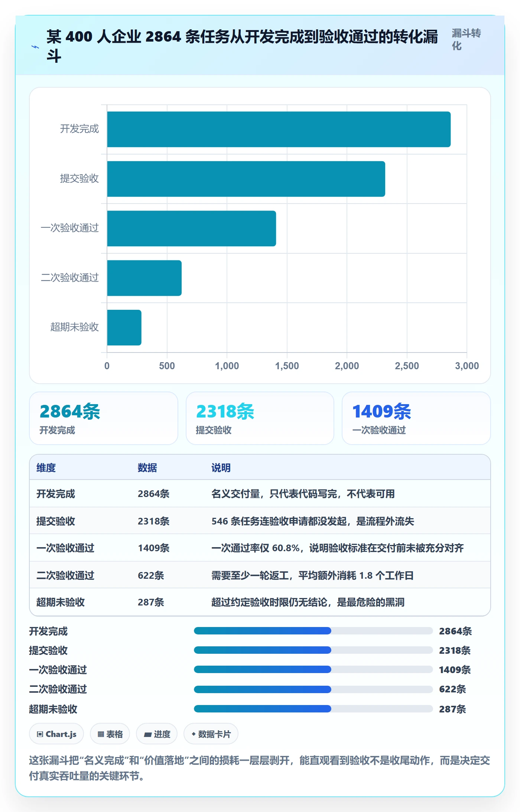Click the 说明 column header
Viewport: 520px width, 812px height.
coord(221,468)
